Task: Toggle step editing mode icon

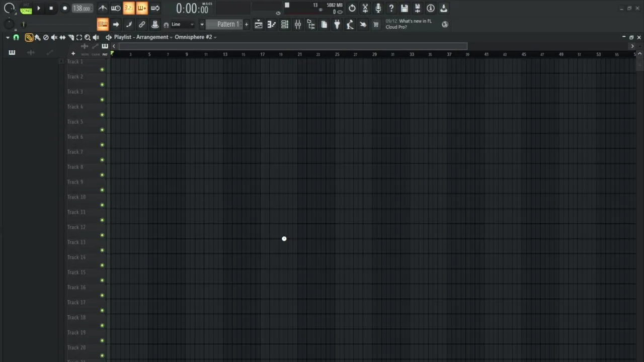Action: click(129, 24)
